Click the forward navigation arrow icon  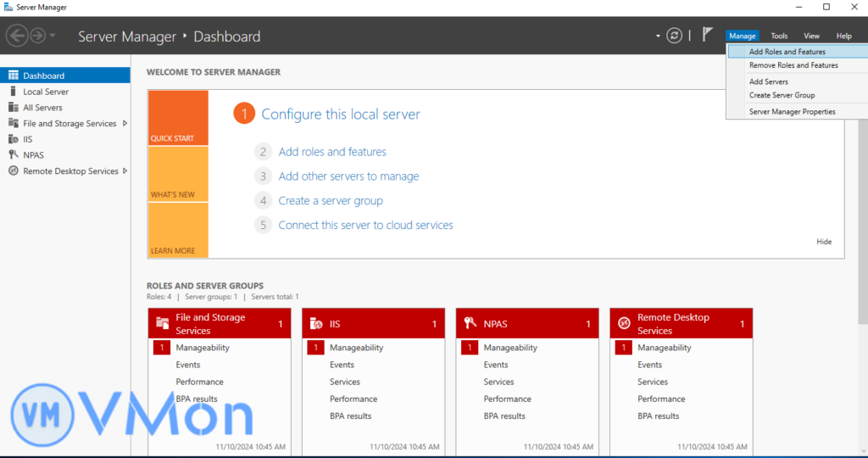(38, 36)
